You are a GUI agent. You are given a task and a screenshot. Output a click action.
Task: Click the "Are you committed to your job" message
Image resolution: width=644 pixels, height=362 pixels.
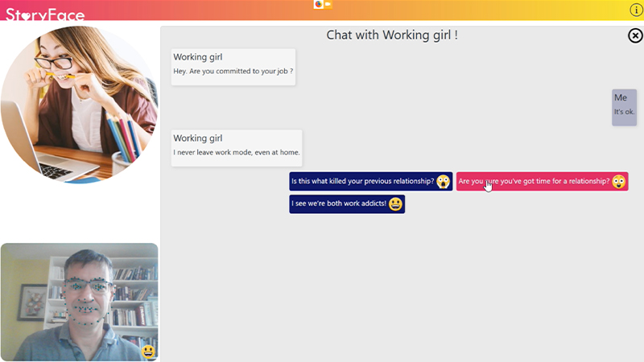[x=233, y=72]
